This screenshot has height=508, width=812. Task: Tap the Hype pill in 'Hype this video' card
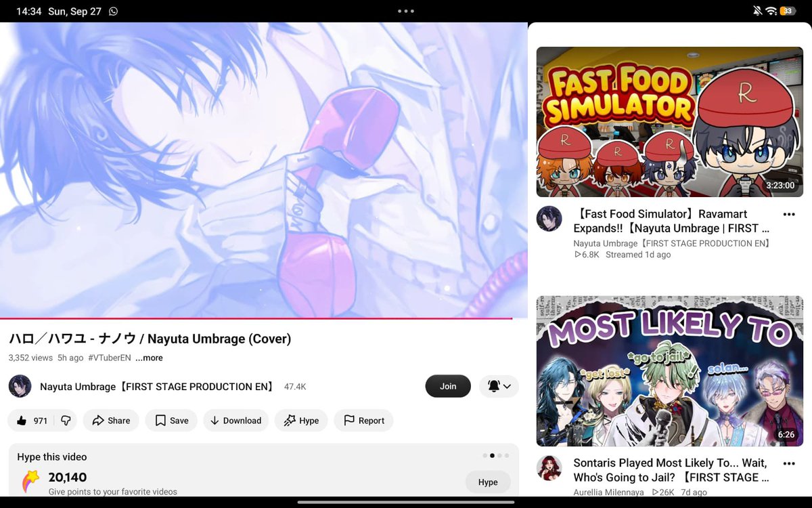[x=488, y=482]
